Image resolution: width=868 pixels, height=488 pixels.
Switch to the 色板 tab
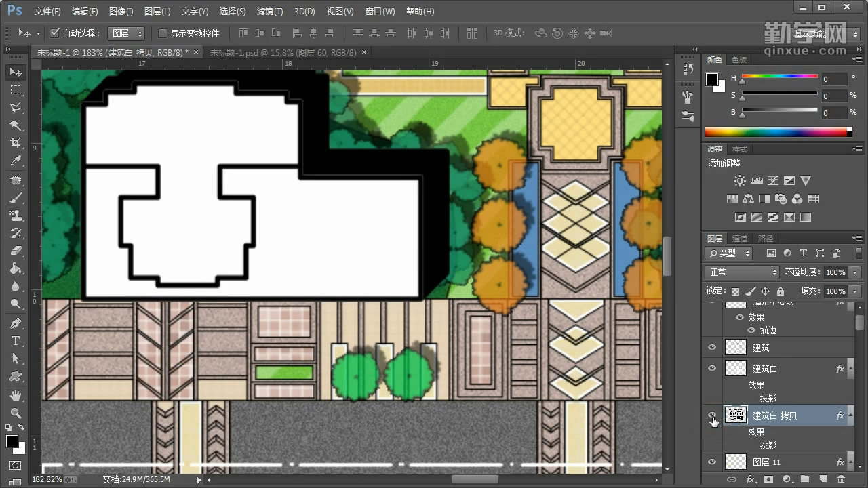pos(739,60)
